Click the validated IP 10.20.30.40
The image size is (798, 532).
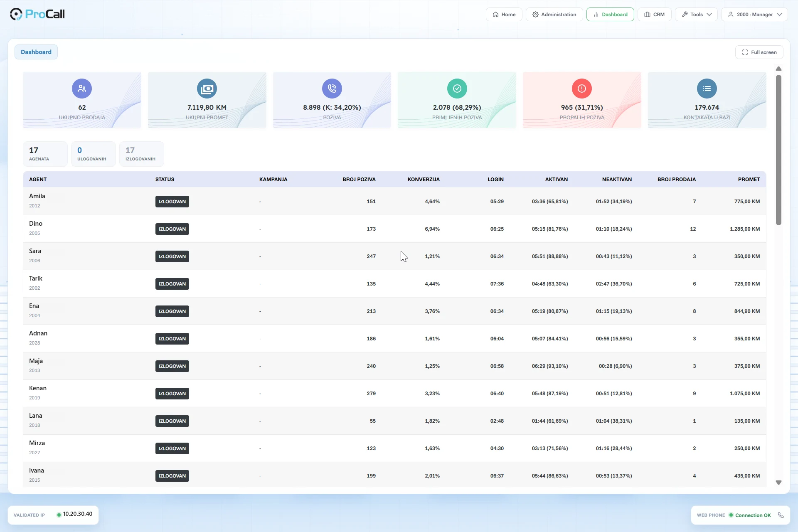click(x=78, y=514)
